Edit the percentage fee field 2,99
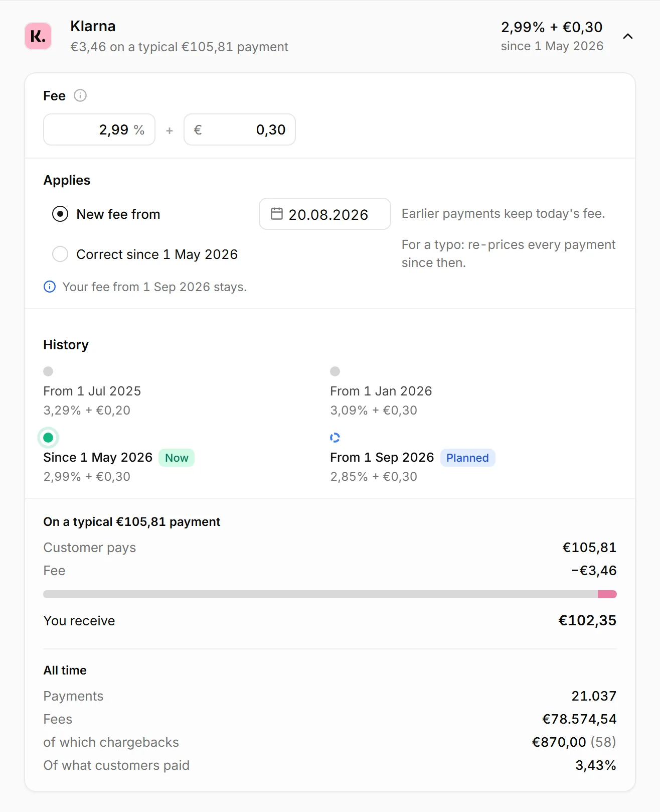660x812 pixels. (99, 129)
